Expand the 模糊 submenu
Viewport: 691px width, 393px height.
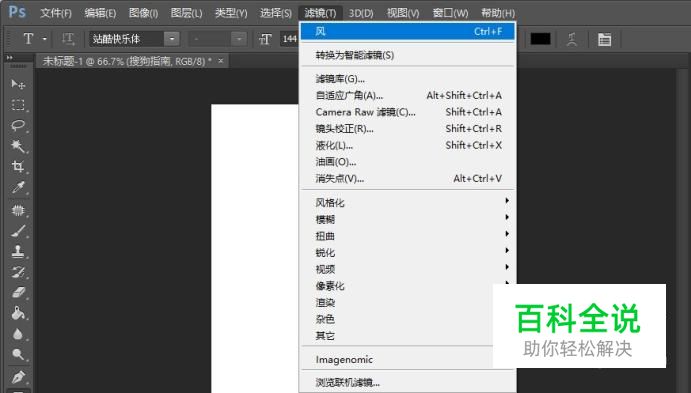[408, 219]
